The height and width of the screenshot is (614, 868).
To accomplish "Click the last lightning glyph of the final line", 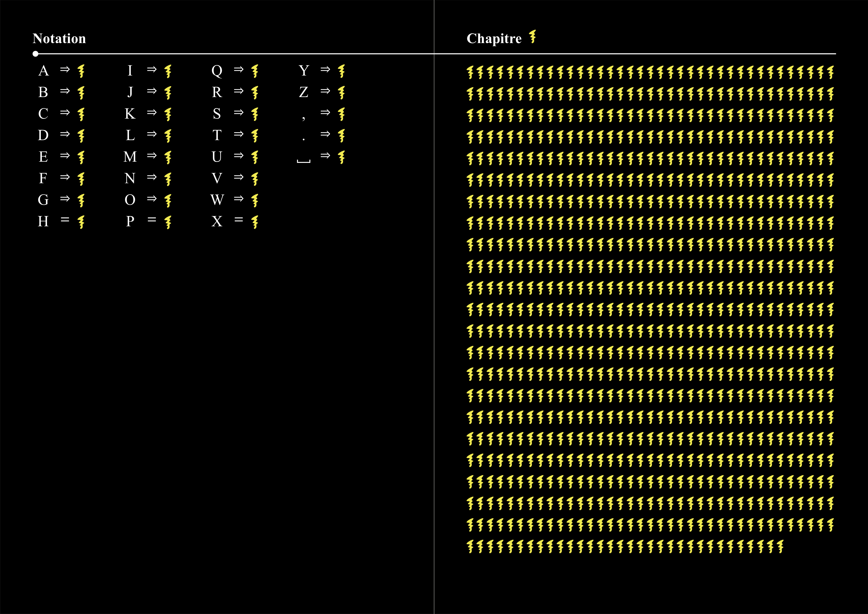I will [x=780, y=546].
